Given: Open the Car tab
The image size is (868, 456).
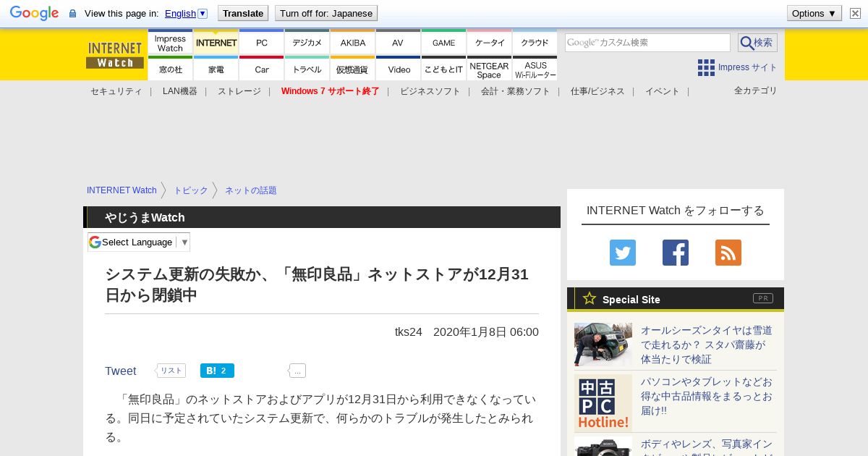Looking at the screenshot, I should coord(262,69).
